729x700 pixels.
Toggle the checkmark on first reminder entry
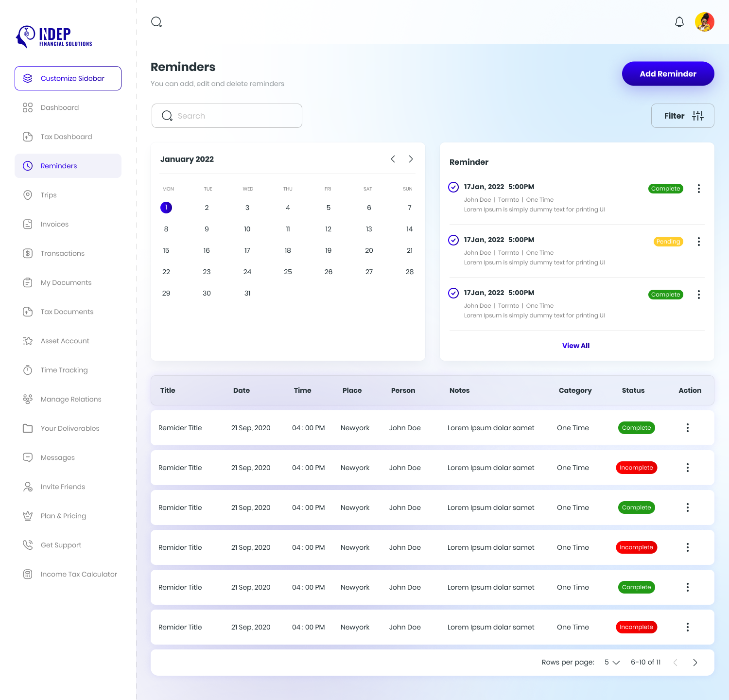(x=453, y=187)
